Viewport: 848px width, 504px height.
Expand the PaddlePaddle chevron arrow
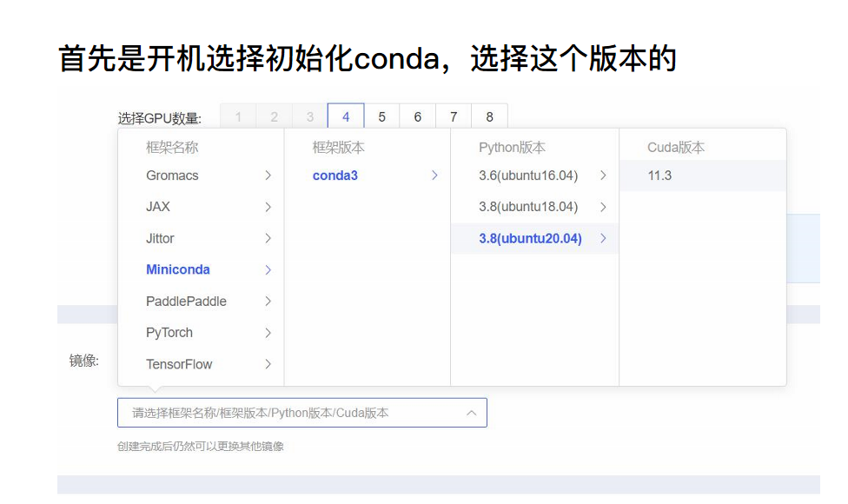click(268, 302)
